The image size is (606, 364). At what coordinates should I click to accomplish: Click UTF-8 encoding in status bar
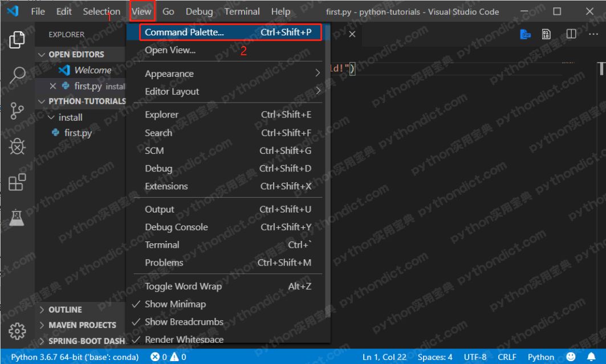(x=475, y=357)
